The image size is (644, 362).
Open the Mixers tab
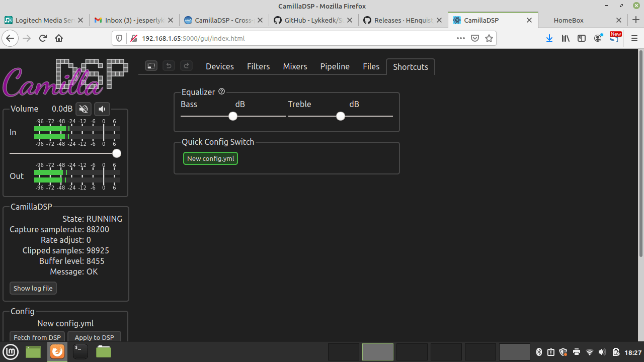tap(295, 66)
